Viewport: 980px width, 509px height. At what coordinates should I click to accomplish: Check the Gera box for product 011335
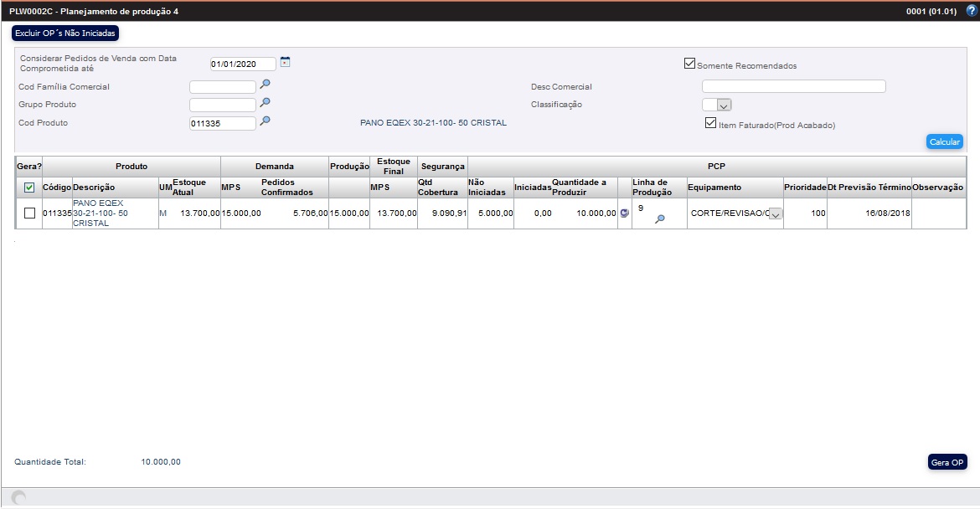tap(29, 213)
